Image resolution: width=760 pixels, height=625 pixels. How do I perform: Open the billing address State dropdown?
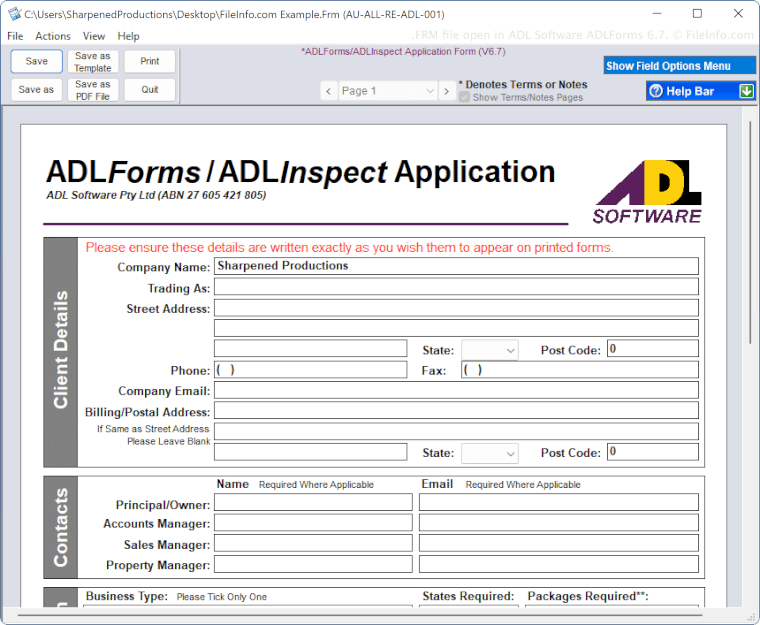(490, 453)
